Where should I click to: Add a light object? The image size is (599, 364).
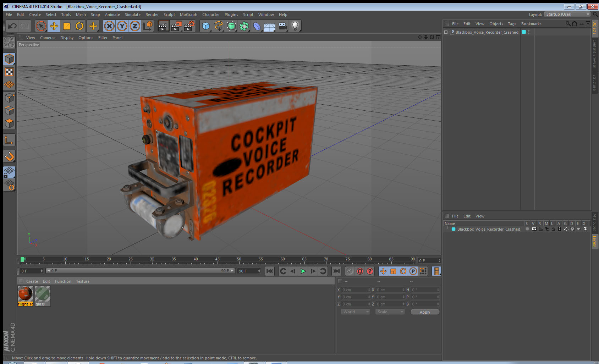(x=295, y=26)
